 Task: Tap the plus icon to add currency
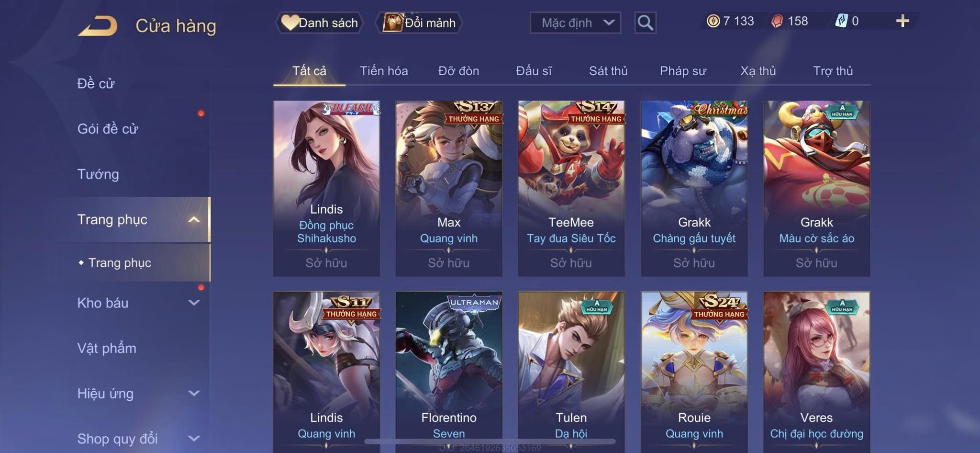tap(902, 21)
